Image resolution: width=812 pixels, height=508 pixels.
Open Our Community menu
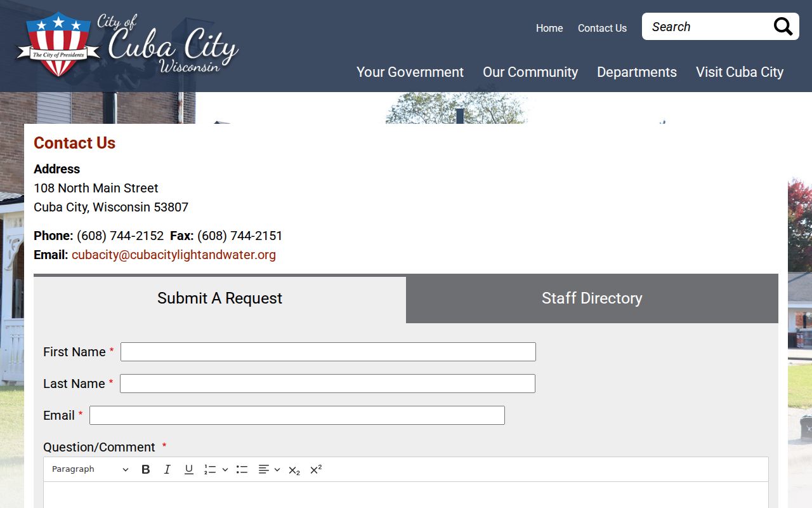(530, 72)
